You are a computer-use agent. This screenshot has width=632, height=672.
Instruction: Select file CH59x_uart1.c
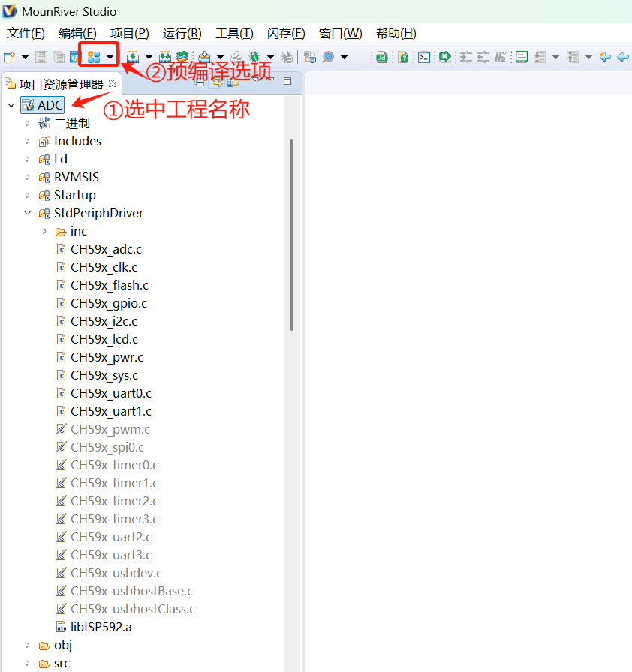(x=111, y=411)
